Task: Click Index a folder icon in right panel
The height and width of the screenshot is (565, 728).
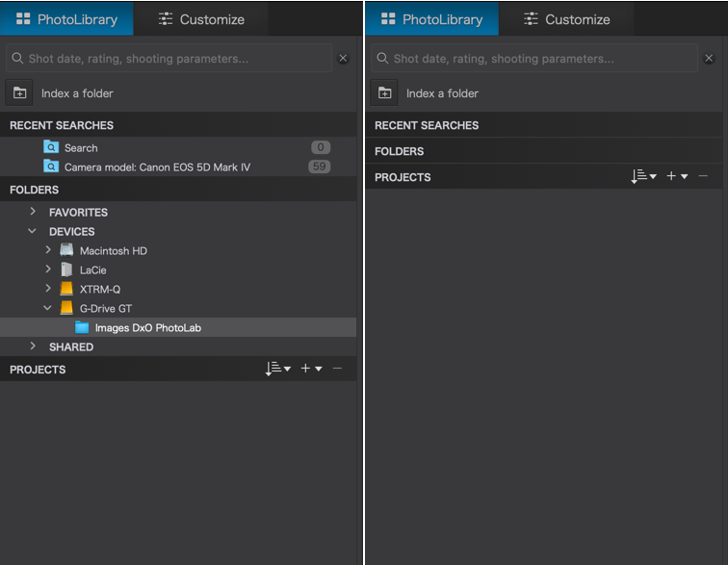Action: coord(384,92)
